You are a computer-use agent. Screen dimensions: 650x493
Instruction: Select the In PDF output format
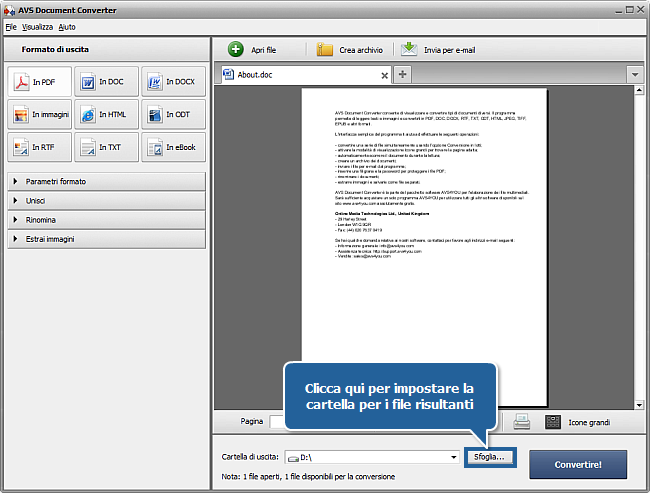39,82
